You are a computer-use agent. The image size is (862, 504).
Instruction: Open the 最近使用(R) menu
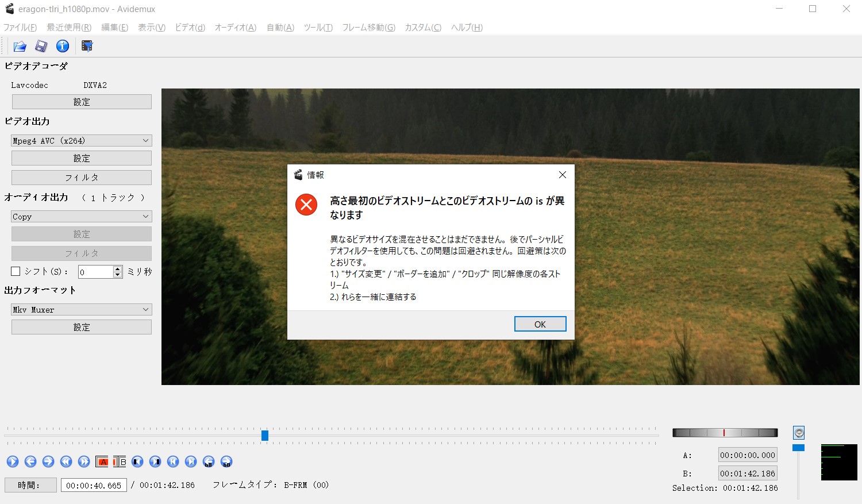(x=69, y=28)
